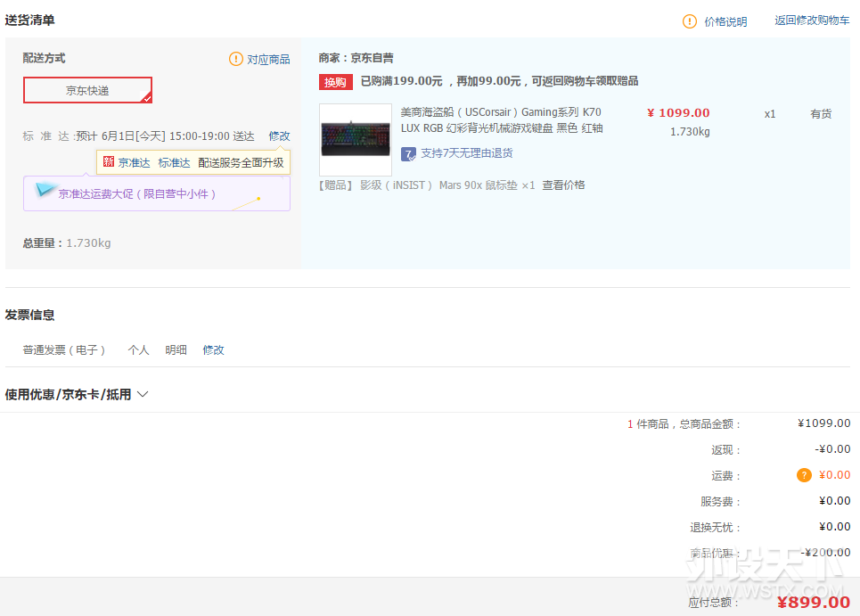Modify delivery time via 修改 link
This screenshot has width=860, height=616.
click(279, 136)
